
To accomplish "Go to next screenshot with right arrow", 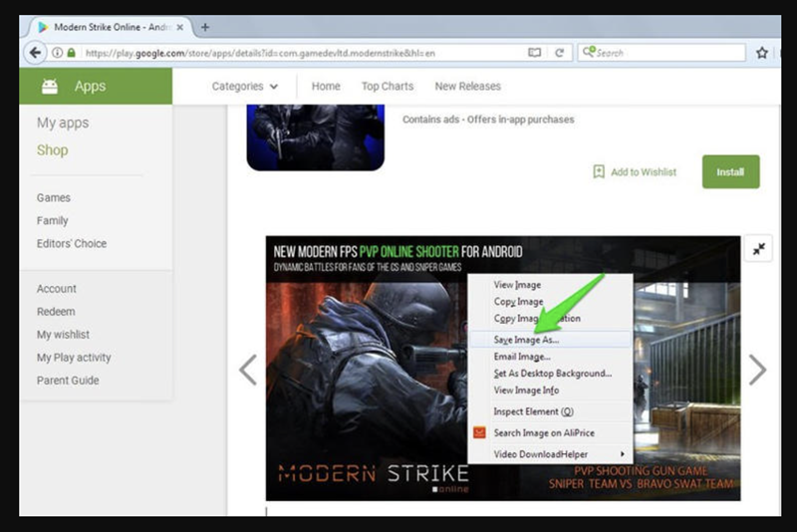I will (757, 371).
